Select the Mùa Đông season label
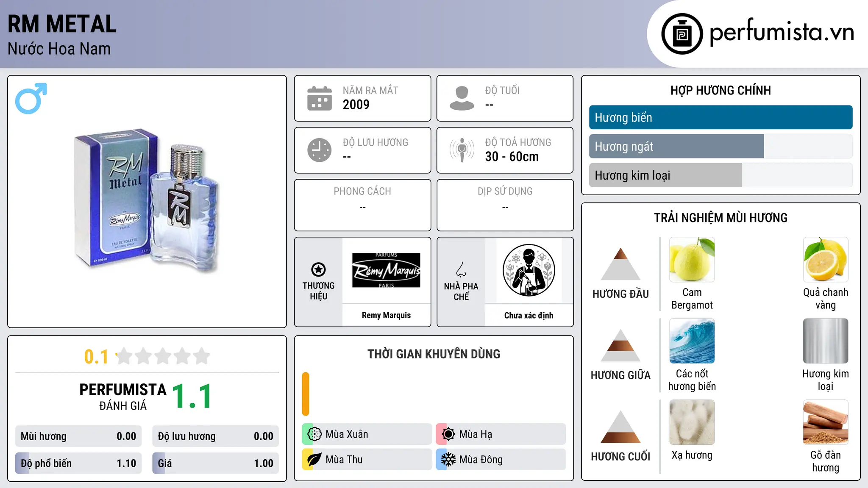 pyautogui.click(x=481, y=460)
